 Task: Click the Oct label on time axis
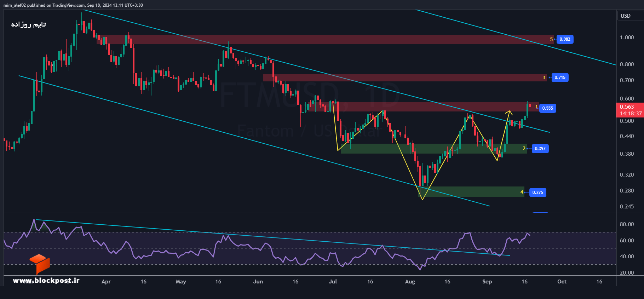point(562,282)
